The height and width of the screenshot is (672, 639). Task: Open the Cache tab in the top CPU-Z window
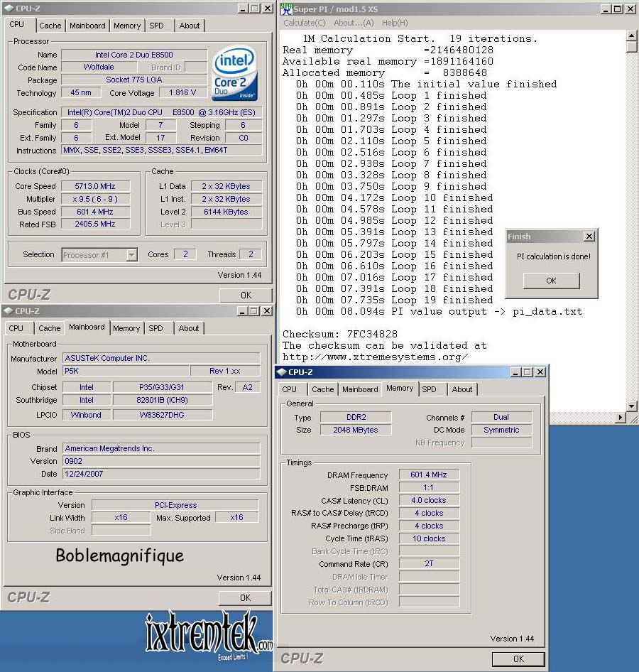tap(50, 26)
